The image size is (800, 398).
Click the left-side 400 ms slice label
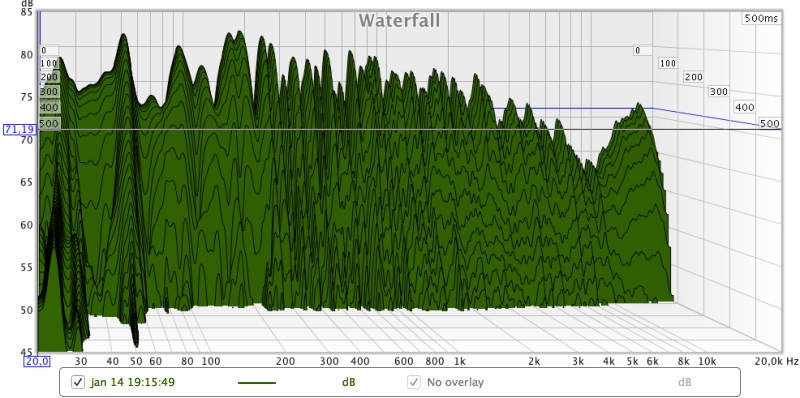point(49,108)
